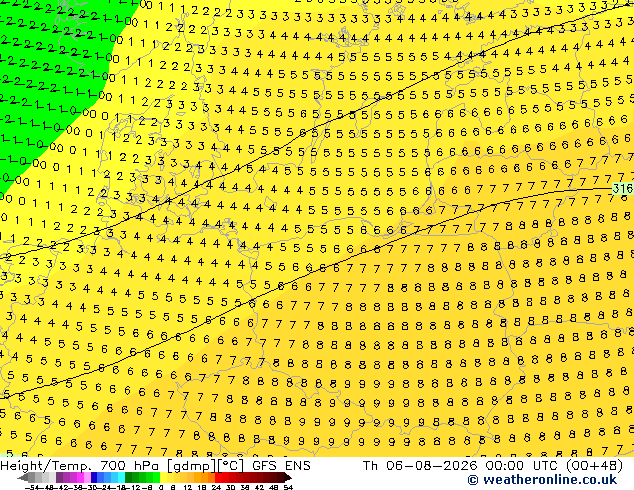Click the right dark arrow of the color scale
This screenshot has height=490, width=634.
(288, 477)
